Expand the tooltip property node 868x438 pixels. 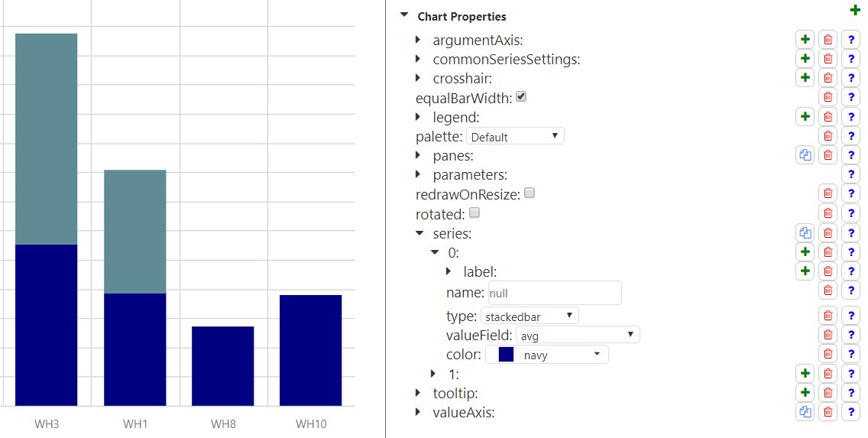[x=418, y=393]
